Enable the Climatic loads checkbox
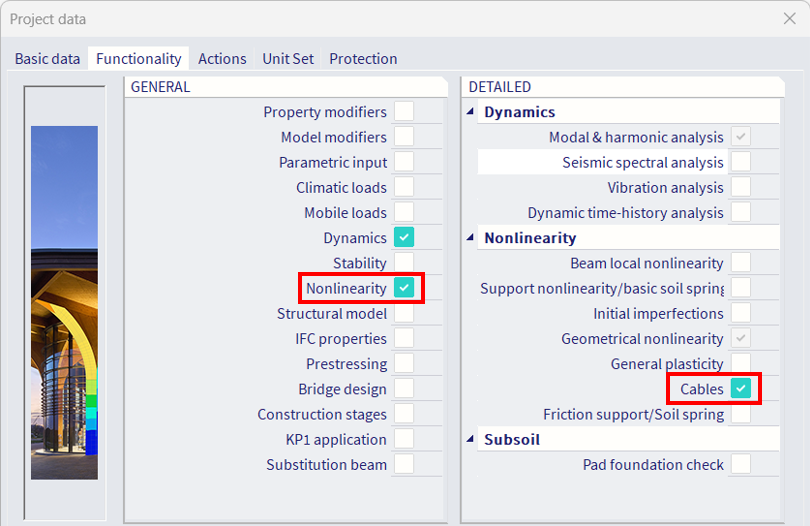 point(404,187)
